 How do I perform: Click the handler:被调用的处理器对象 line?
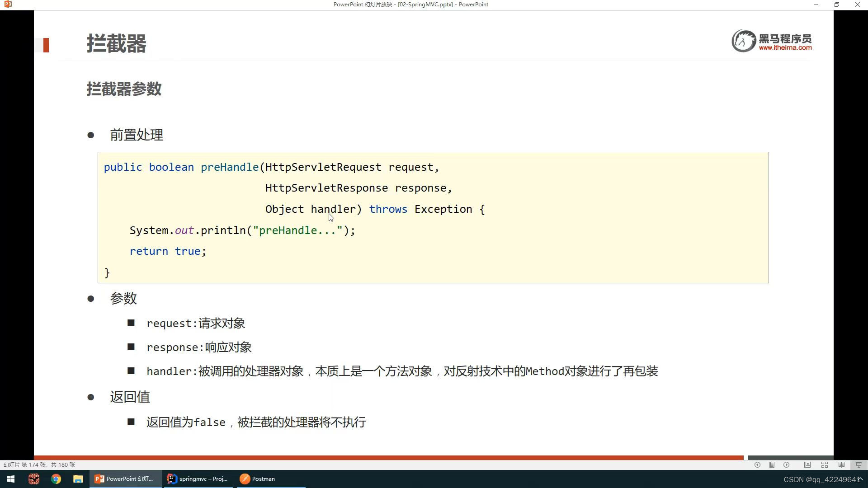tap(402, 371)
